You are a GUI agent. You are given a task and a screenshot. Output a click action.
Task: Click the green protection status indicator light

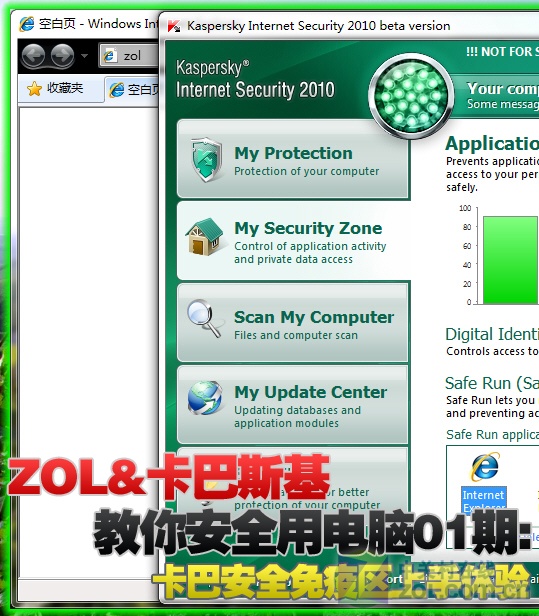click(411, 97)
